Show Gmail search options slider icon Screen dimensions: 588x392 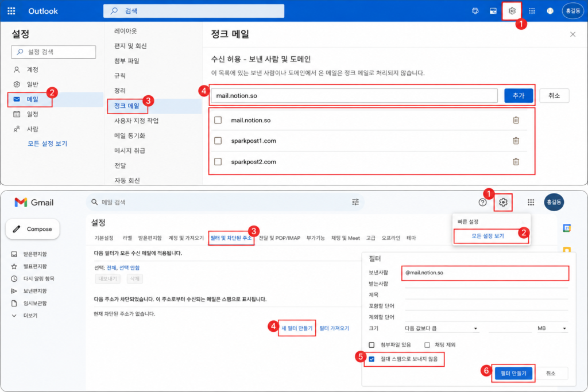(x=355, y=202)
